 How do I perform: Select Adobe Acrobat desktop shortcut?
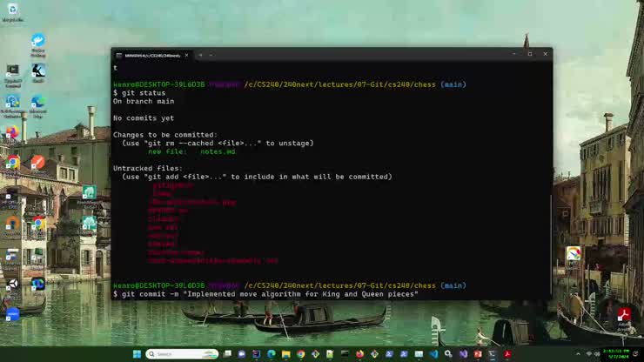click(624, 319)
